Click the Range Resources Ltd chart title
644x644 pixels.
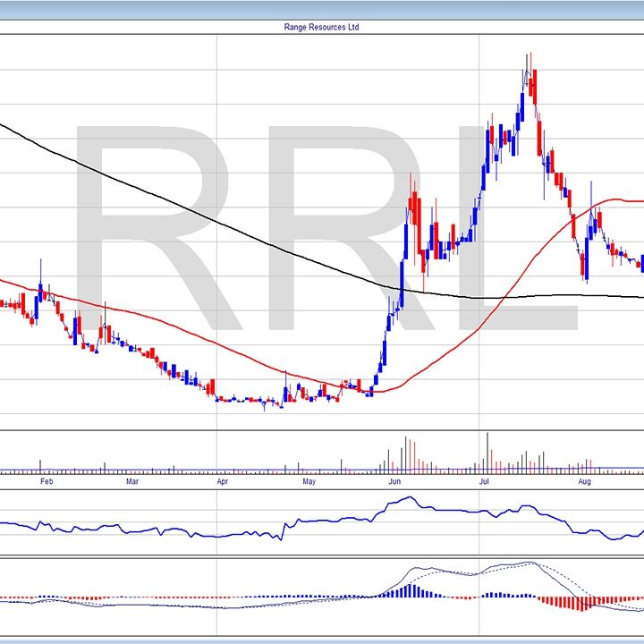pos(322,28)
